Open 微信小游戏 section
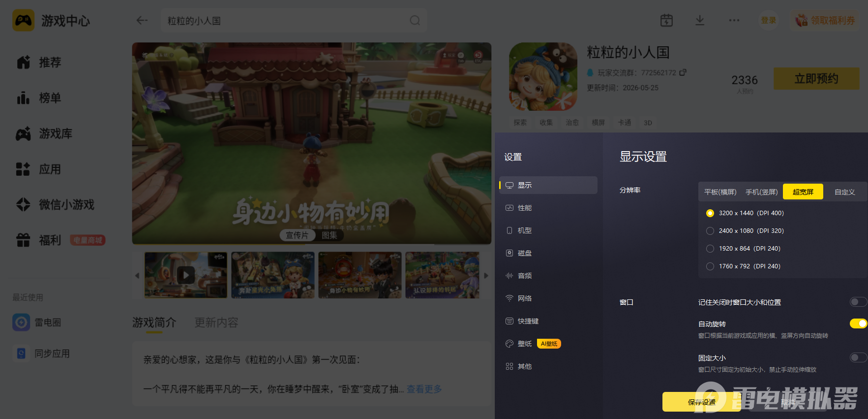868x419 pixels. point(55,204)
